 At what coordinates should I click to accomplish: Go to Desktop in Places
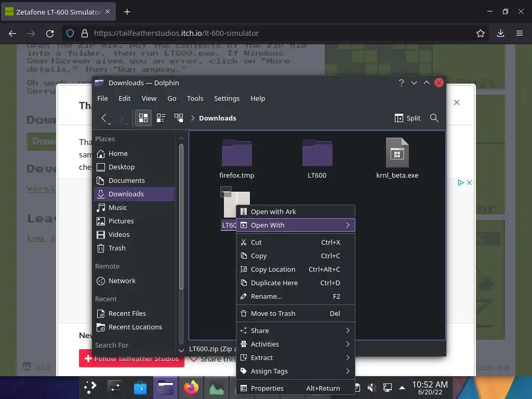click(135, 167)
